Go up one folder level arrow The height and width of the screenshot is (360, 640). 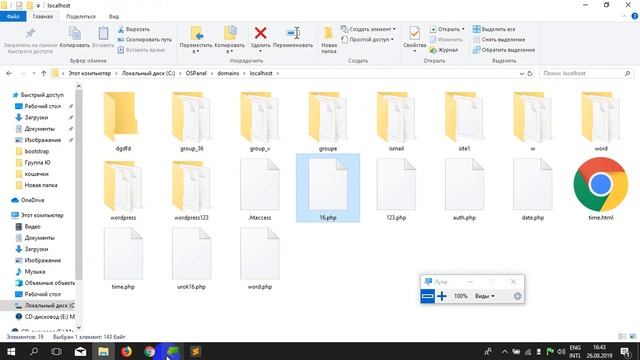44,73
